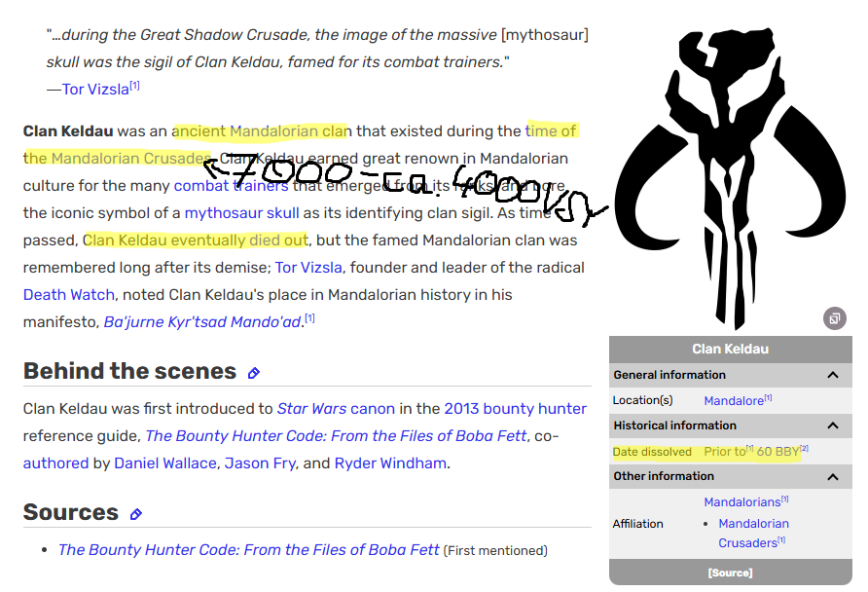
Task: Click the edit pencil beside Behind the scenes
Action: click(254, 373)
